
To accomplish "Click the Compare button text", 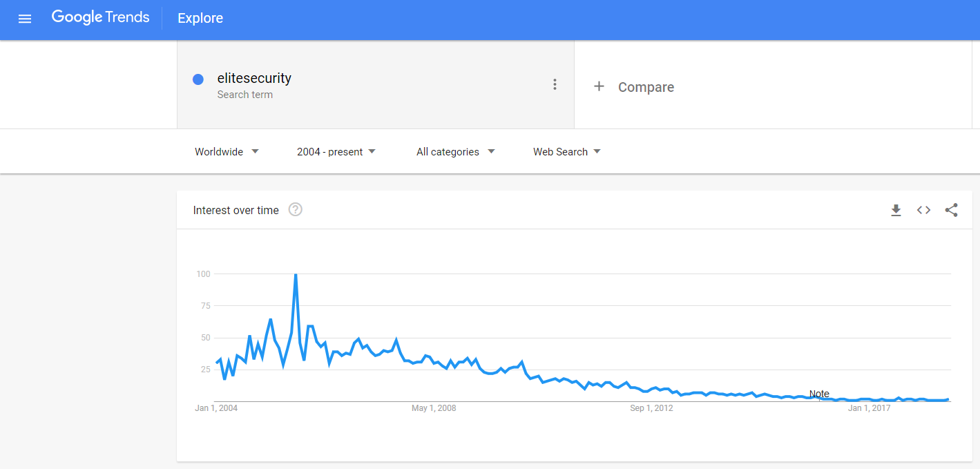I will click(x=646, y=87).
